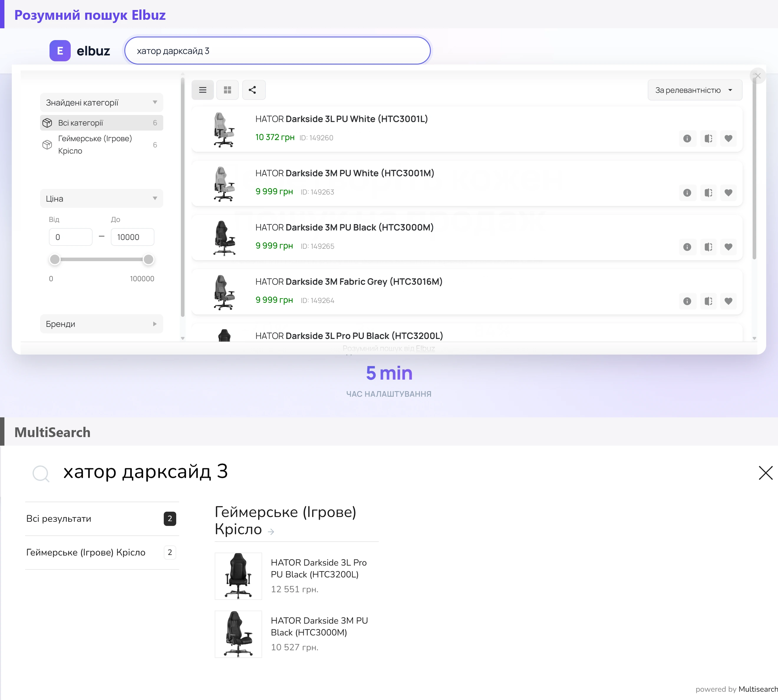778x700 pixels.
Task: Select 'Всі категорії' in Elbuz filters
Action: [102, 123]
